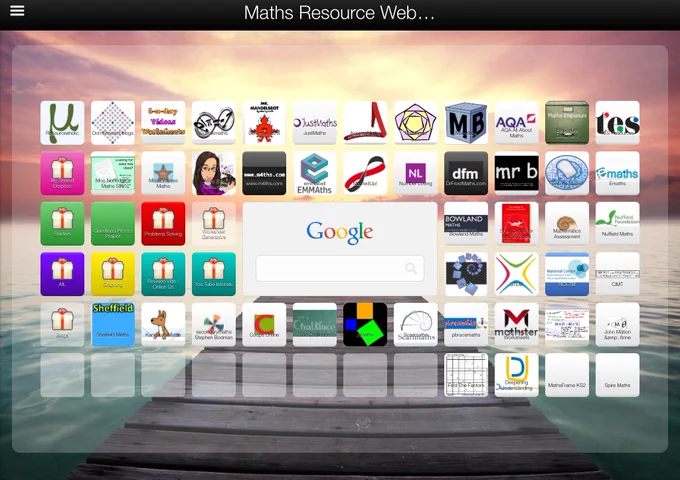Viewport: 680px width, 480px height.
Task: Open the MissBrookes Maths star tile
Action: tap(163, 173)
